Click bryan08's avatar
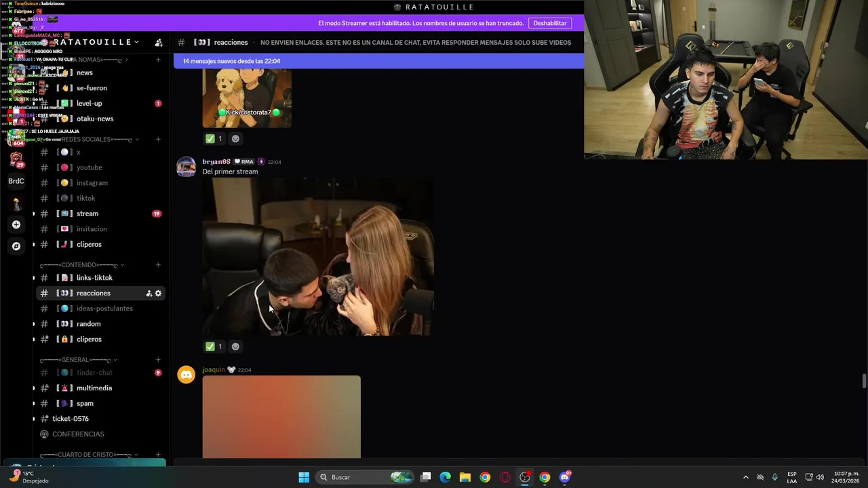 [x=186, y=167]
